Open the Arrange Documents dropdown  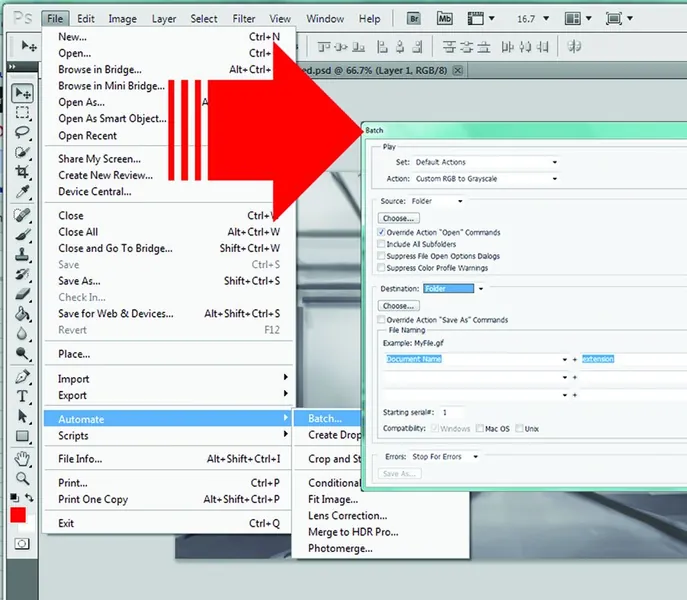coord(578,18)
